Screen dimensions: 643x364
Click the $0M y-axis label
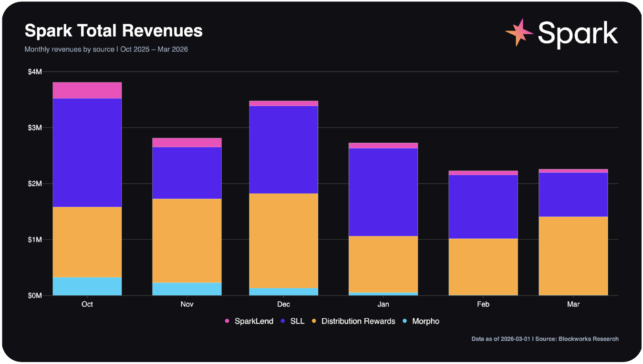point(35,295)
